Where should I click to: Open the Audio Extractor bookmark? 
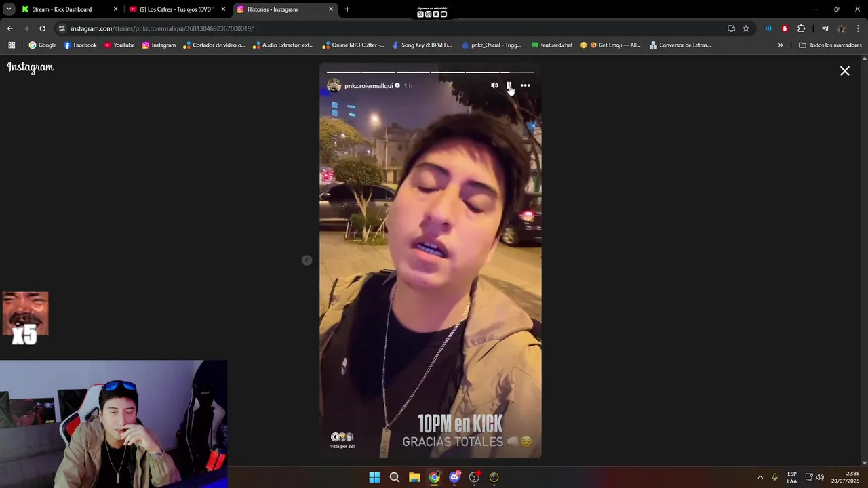point(283,45)
